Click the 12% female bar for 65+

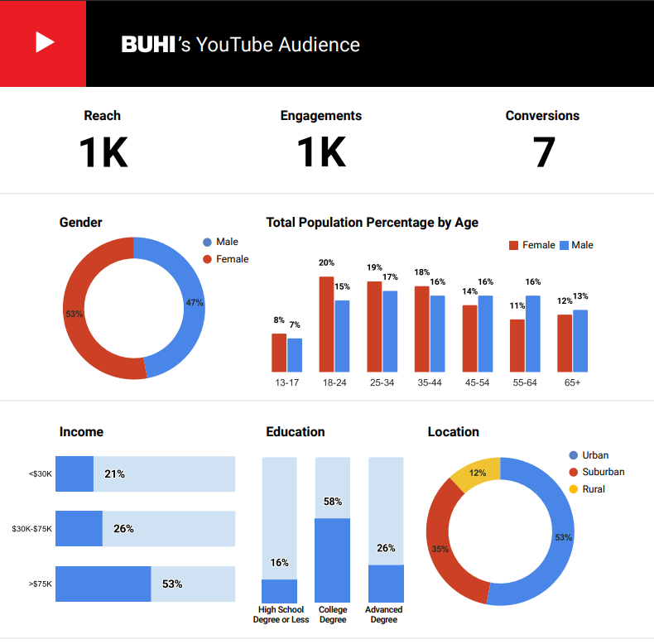(x=565, y=344)
